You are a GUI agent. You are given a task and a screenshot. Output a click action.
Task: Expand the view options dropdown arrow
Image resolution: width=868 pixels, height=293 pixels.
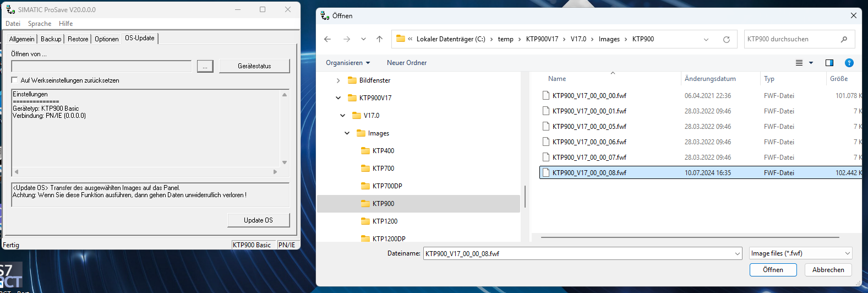tap(811, 63)
